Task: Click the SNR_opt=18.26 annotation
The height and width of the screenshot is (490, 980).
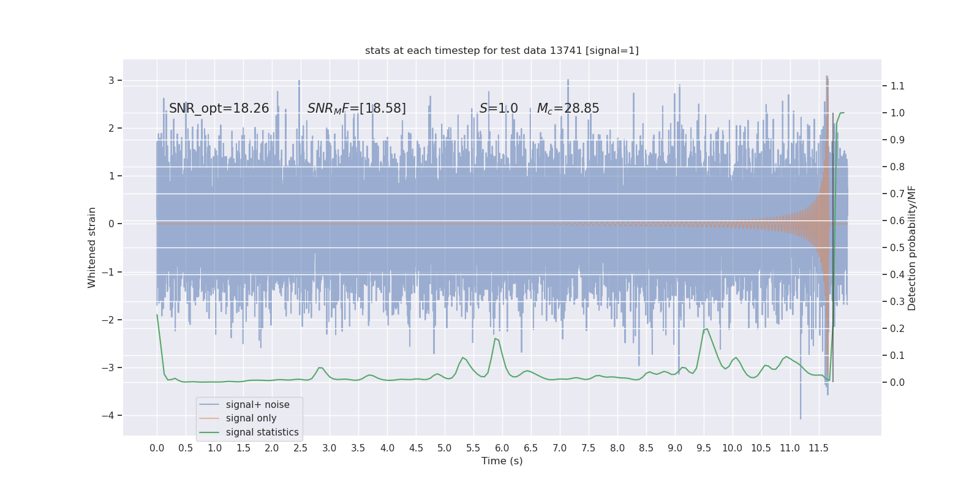Action: [x=219, y=108]
